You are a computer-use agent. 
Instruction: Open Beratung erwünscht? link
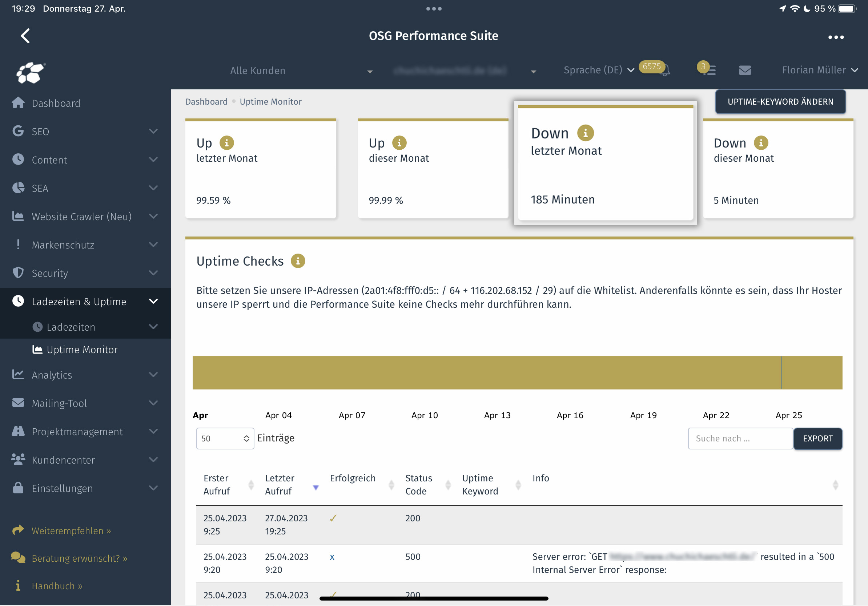click(79, 558)
